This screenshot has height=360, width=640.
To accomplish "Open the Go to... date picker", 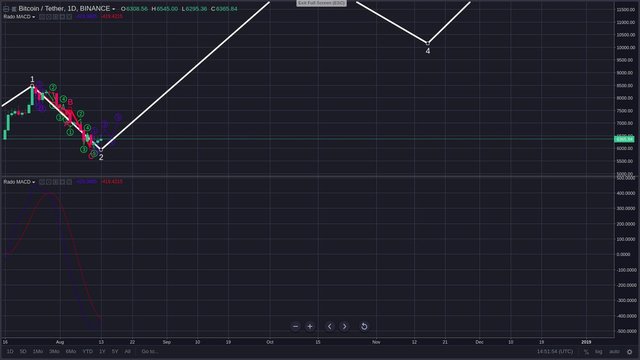I will 150,351.
